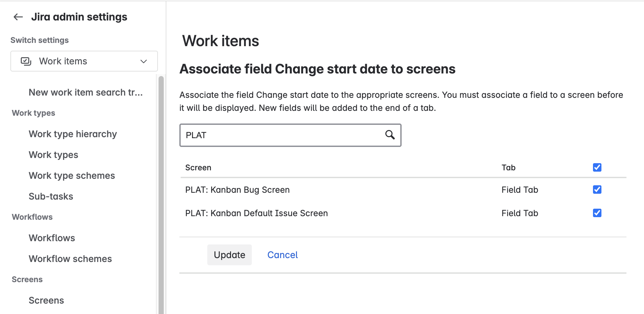Expand the Work items settings chevron
This screenshot has width=644, height=314.
pyautogui.click(x=144, y=61)
